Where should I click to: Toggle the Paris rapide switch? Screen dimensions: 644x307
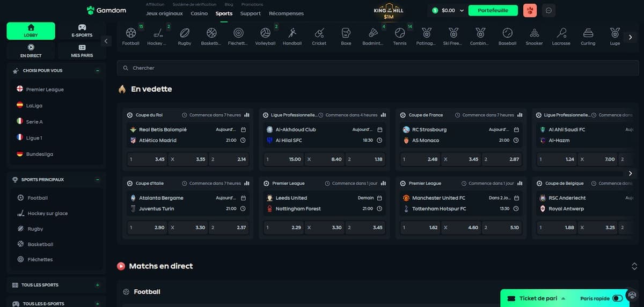click(x=617, y=298)
